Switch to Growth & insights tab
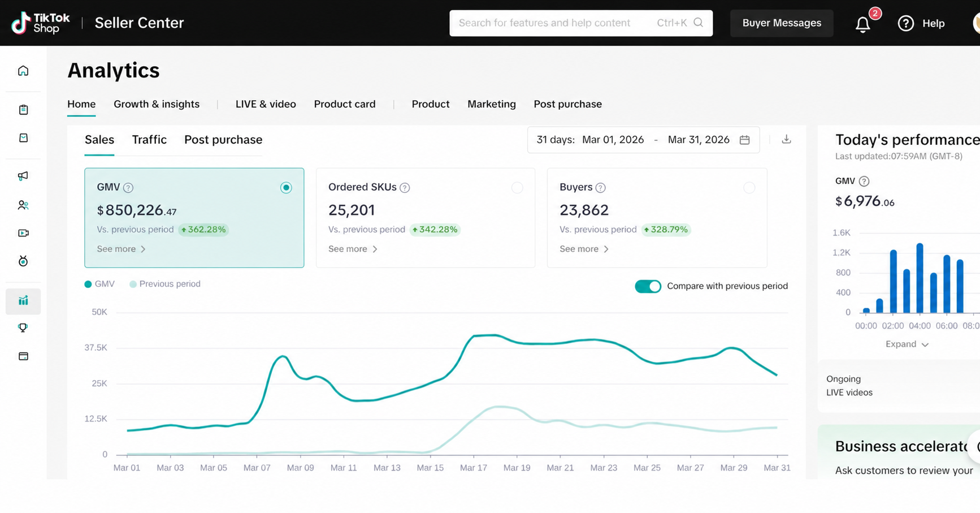The height and width of the screenshot is (513, 980). pyautogui.click(x=157, y=104)
